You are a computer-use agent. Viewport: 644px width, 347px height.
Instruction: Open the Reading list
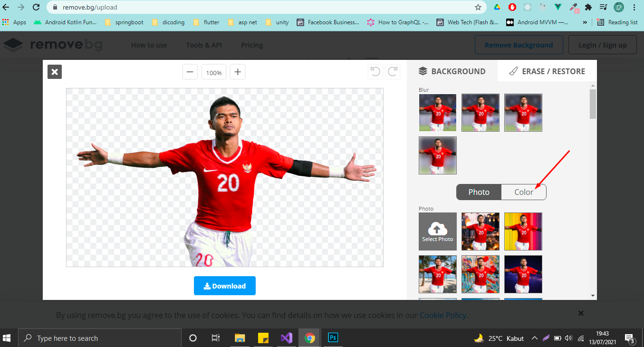tap(617, 22)
